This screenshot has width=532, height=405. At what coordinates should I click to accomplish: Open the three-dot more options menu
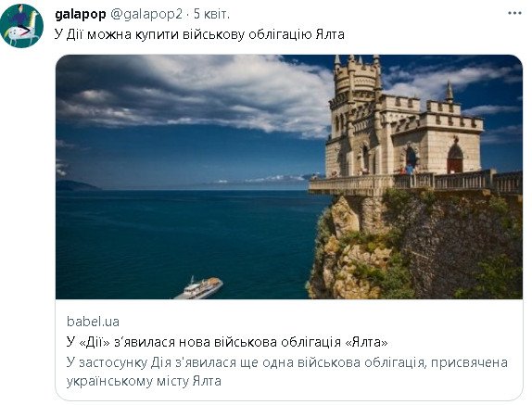pos(514,13)
